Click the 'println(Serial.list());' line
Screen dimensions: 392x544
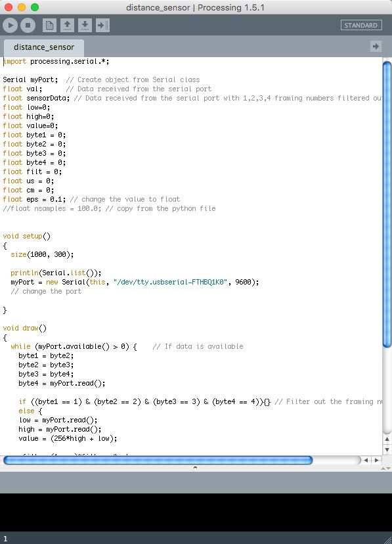(56, 273)
